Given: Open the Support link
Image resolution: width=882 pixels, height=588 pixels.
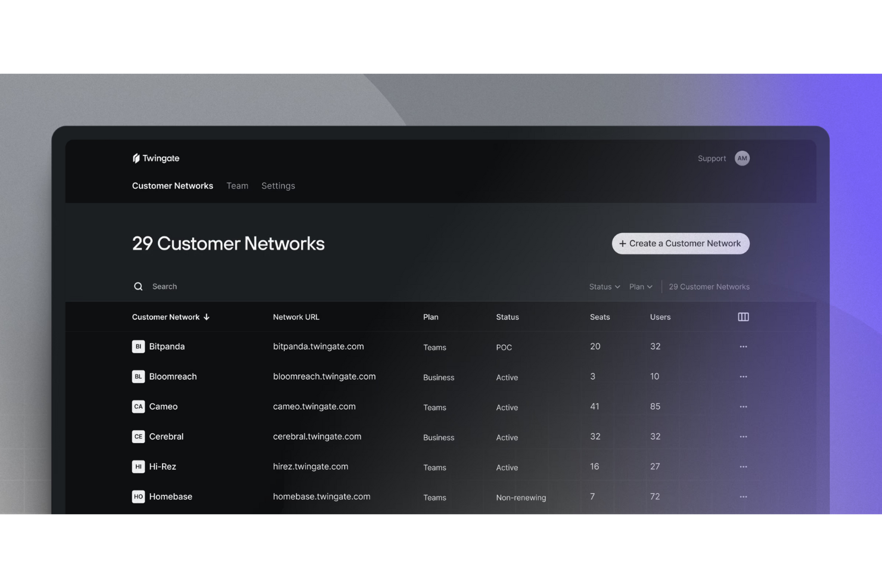Looking at the screenshot, I should point(712,158).
